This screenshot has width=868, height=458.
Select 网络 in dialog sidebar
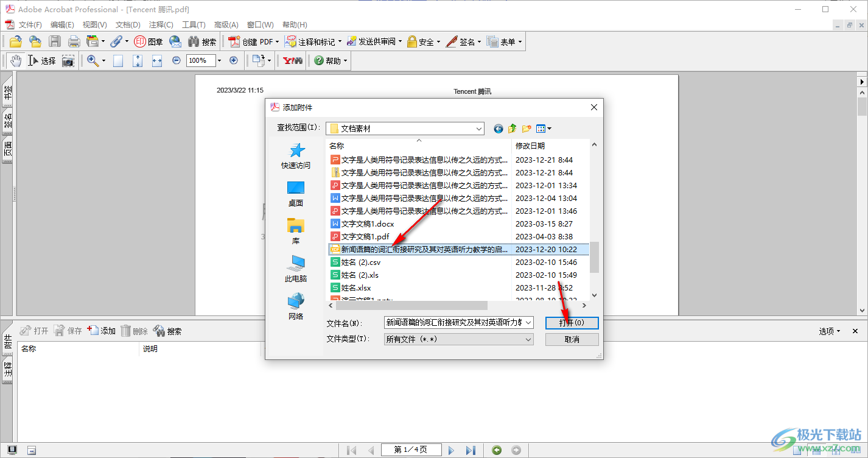coord(296,307)
